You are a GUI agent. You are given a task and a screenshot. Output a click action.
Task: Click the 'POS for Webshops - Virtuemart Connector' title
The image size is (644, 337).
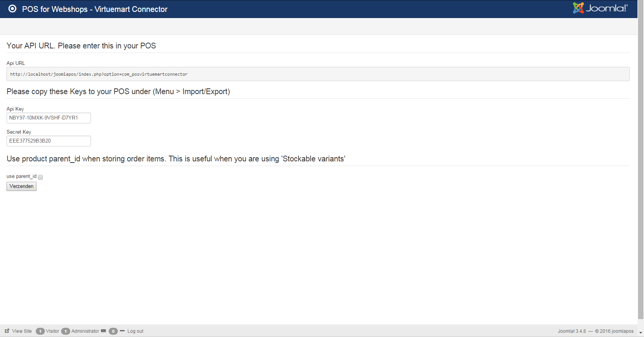point(95,9)
